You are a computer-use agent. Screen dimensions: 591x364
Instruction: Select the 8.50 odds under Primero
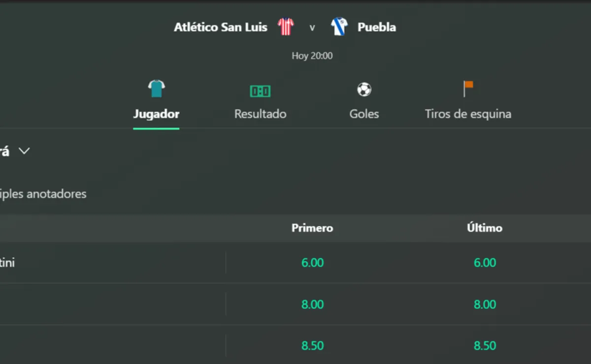pyautogui.click(x=312, y=345)
